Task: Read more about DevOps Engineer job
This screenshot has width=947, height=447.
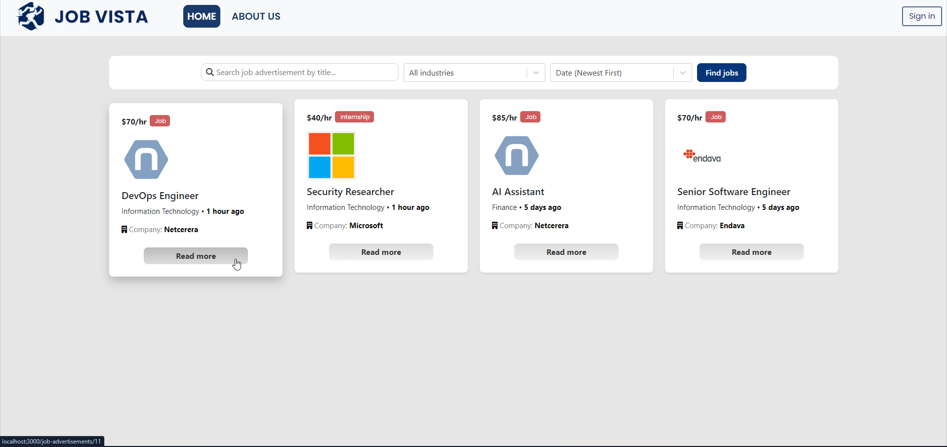Action: coord(196,256)
